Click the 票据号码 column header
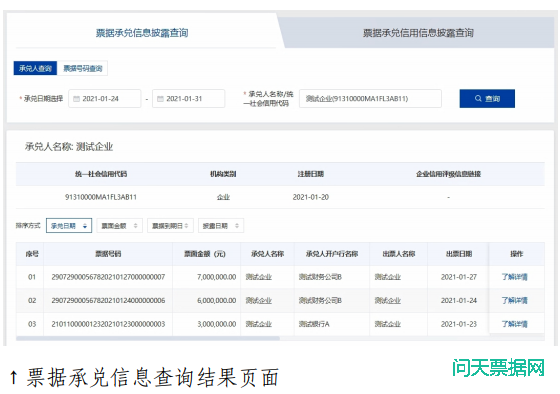Image resolution: width=560 pixels, height=394 pixels. (x=108, y=254)
